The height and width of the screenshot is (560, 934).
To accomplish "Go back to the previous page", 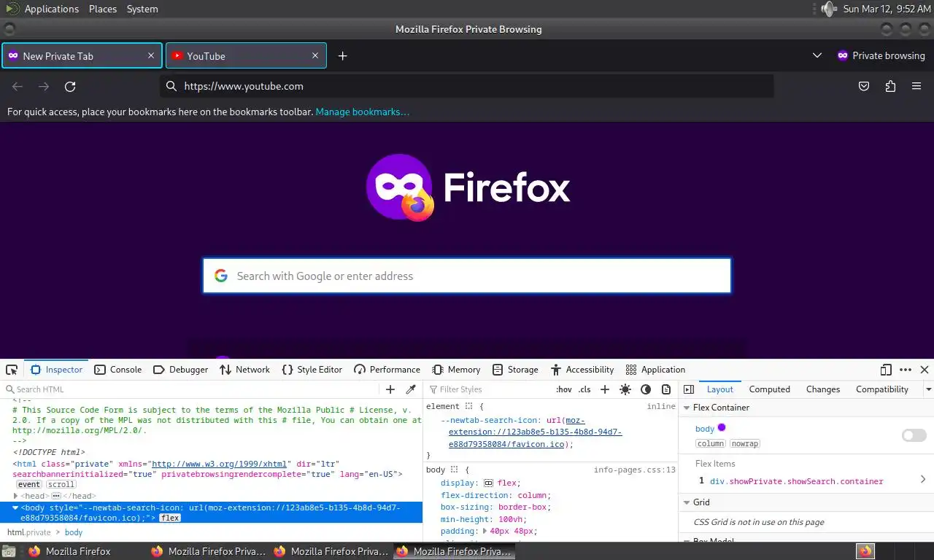I will click(x=18, y=86).
